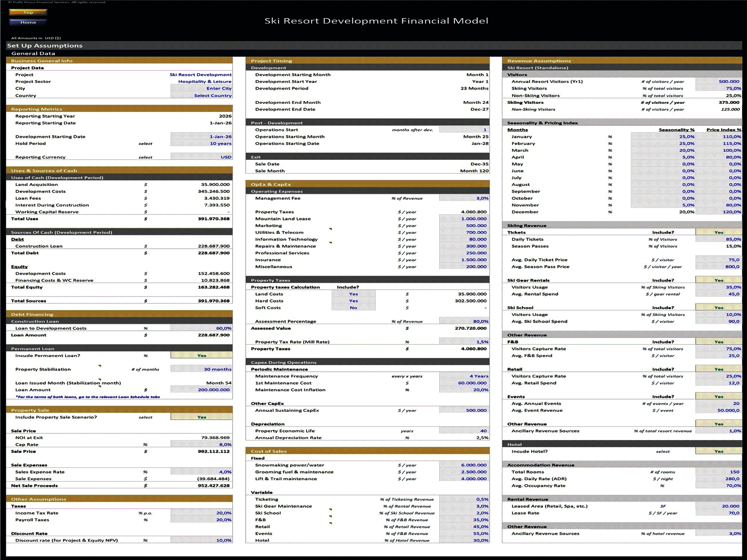Viewport: 747px width, 560px height.
Task: Select the Management Fee 3,0% cell
Action: coord(464,198)
